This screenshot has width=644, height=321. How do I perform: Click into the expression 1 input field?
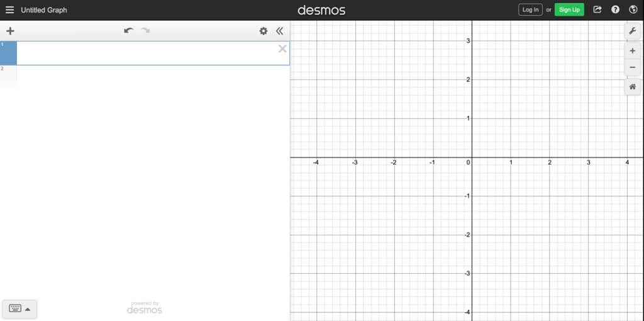[x=145, y=53]
